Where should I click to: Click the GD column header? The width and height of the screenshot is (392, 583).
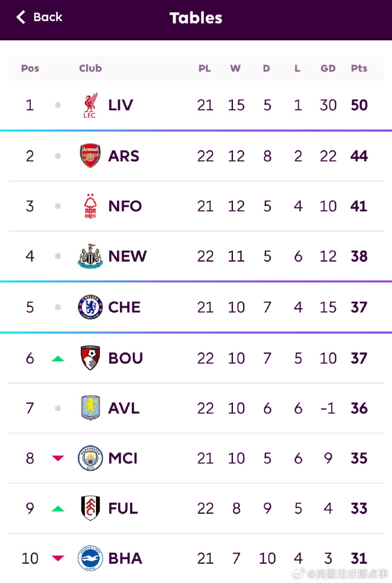pyautogui.click(x=328, y=68)
